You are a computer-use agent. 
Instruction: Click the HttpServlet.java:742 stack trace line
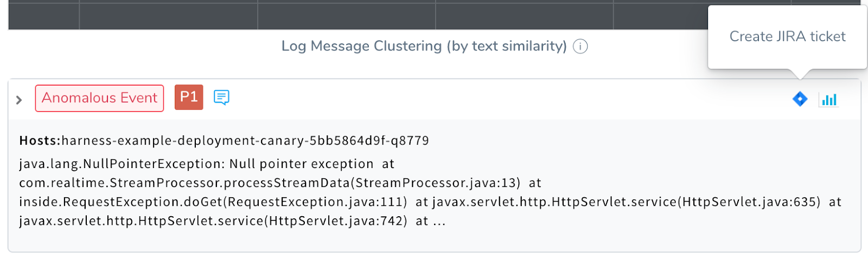pos(213,221)
